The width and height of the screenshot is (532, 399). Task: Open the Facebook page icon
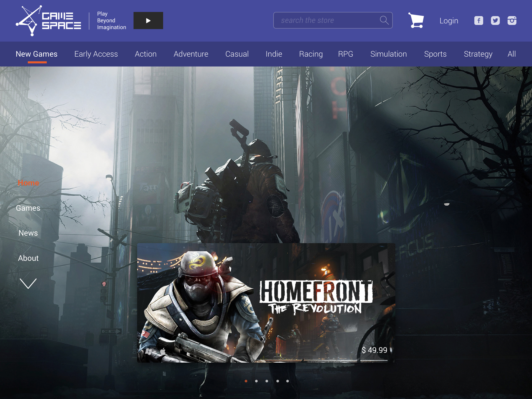(478, 21)
